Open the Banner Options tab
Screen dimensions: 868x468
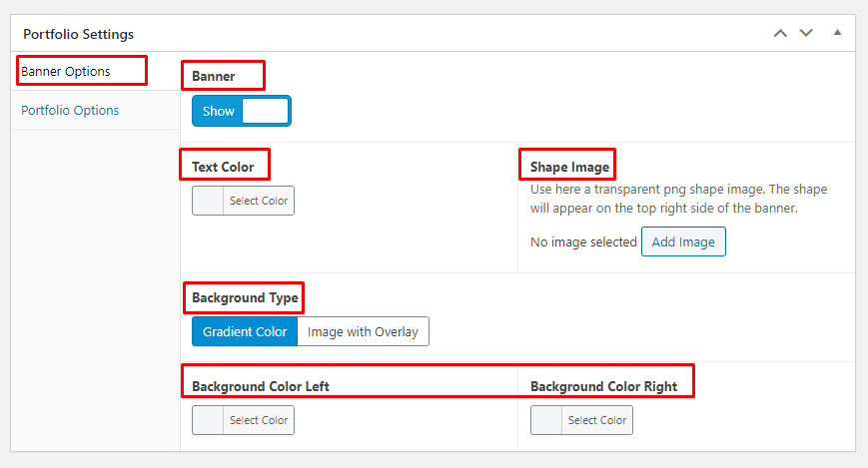click(x=66, y=71)
